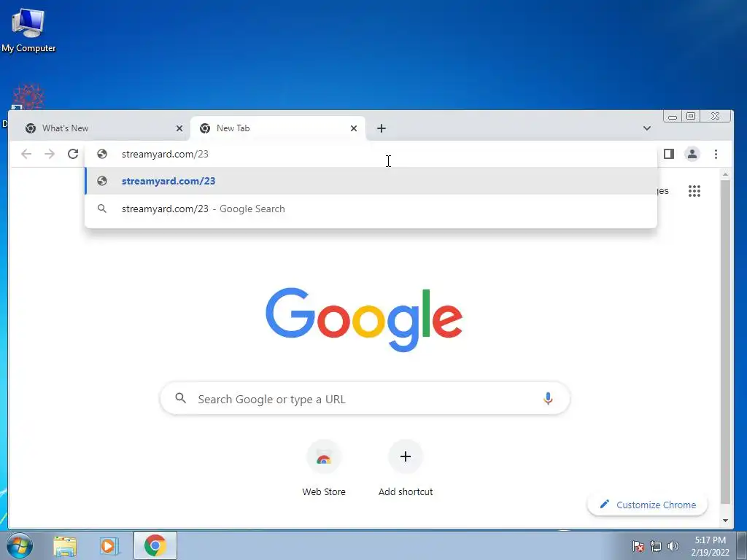Screen dimensions: 747x560
Task: Open the My Computer desktop icon
Action: point(28,29)
